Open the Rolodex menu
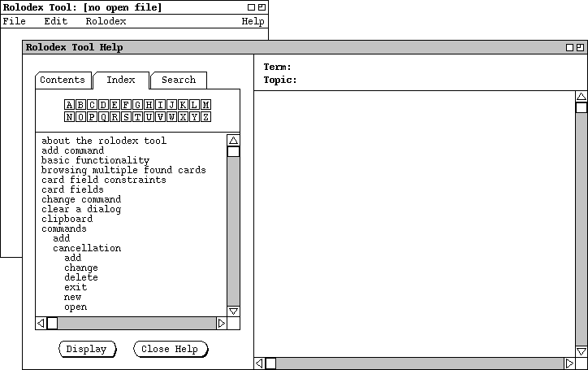This screenshot has height=370, width=588. point(106,21)
